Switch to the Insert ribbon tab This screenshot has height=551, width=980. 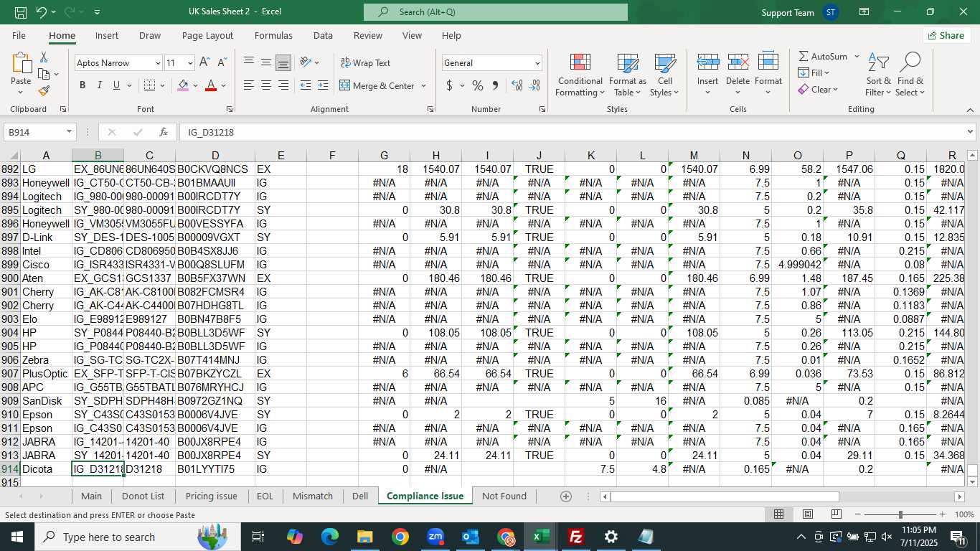[107, 35]
